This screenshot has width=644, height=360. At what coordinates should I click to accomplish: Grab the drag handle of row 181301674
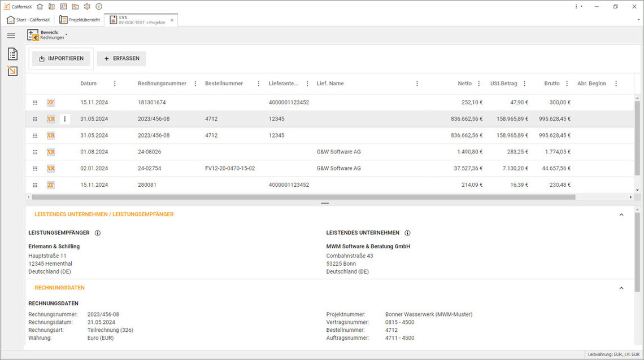tap(35, 103)
